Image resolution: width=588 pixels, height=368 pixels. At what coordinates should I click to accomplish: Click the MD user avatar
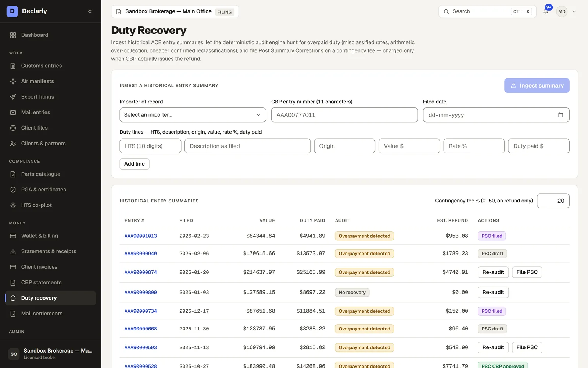point(562,11)
